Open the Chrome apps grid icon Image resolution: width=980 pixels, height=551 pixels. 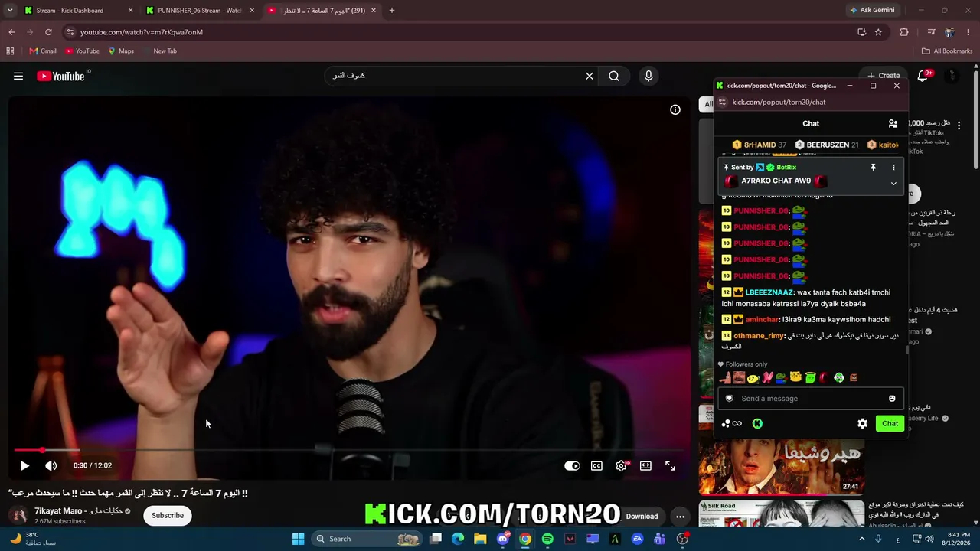[x=10, y=51]
